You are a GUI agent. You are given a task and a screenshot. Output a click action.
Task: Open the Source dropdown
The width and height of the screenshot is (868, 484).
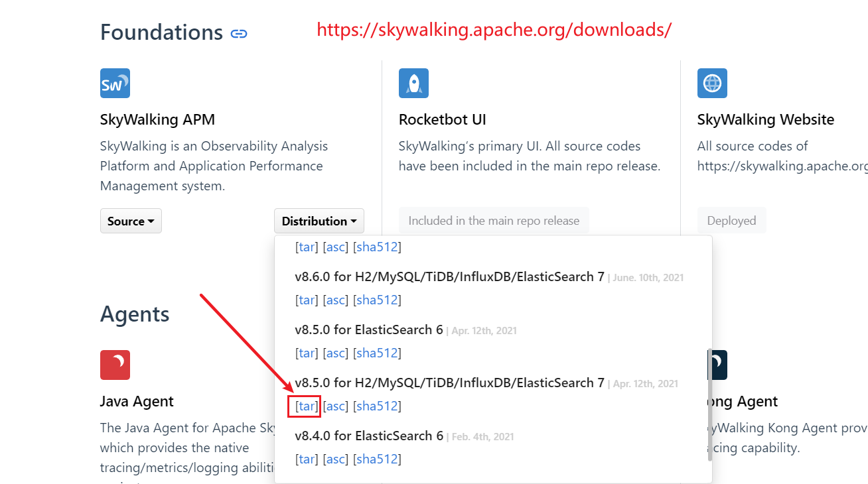[x=131, y=221]
